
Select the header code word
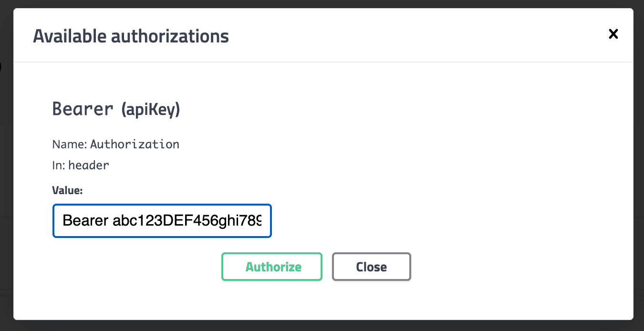click(x=89, y=165)
